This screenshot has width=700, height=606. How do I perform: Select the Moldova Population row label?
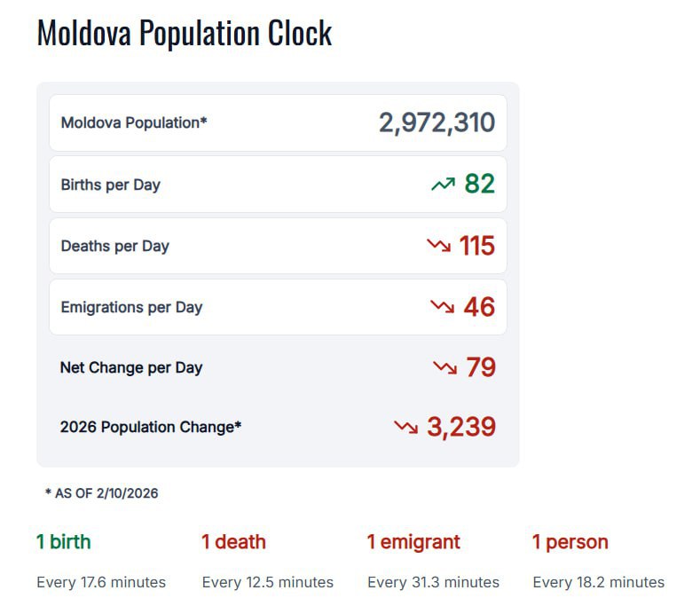[134, 122]
